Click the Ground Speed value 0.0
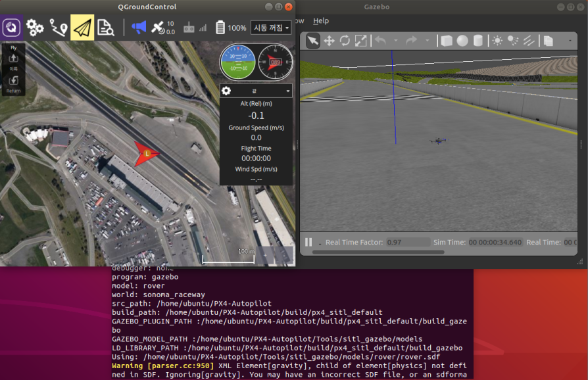Screen dimensions: 588x380 point(256,137)
